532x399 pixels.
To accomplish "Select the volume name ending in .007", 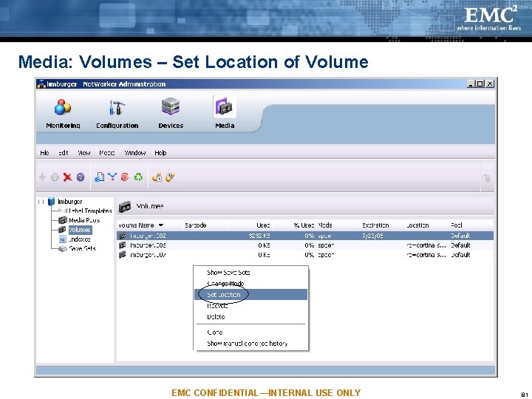I will pyautogui.click(x=148, y=255).
